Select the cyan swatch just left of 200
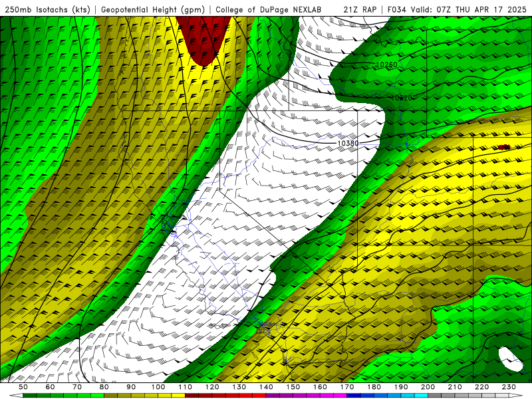 click(421, 396)
